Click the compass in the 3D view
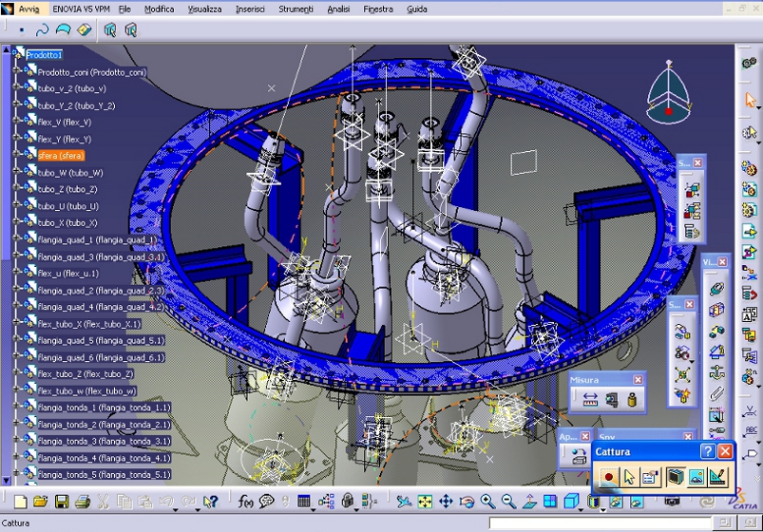763x532 pixels. [x=669, y=92]
